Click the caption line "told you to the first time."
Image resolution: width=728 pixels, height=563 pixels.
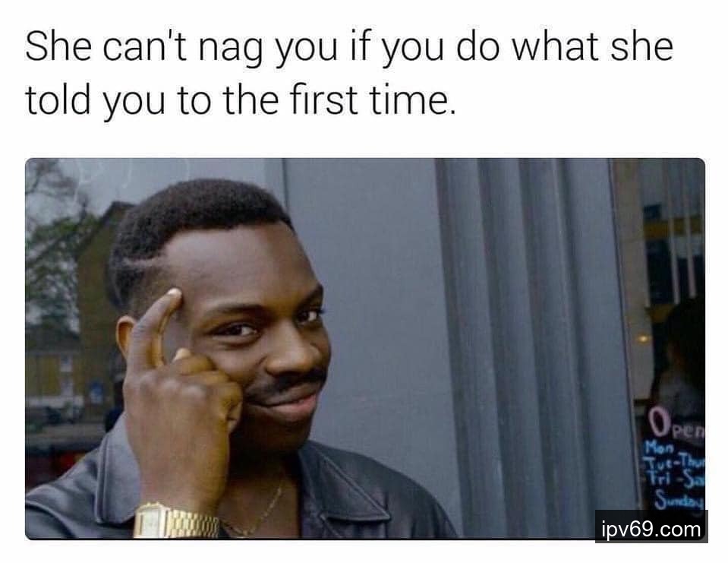pyautogui.click(x=241, y=101)
